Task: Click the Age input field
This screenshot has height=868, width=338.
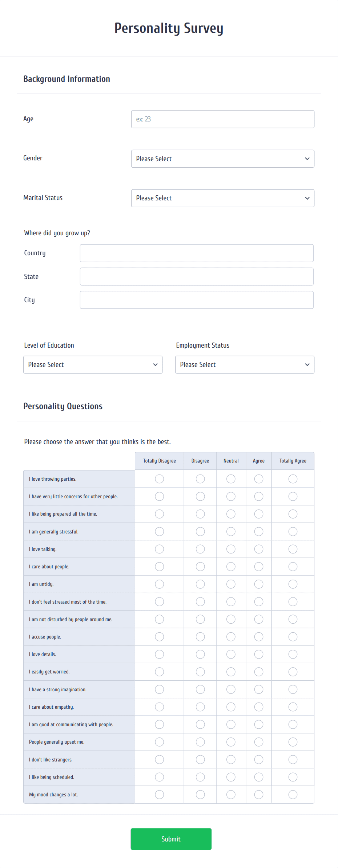Action: click(222, 119)
